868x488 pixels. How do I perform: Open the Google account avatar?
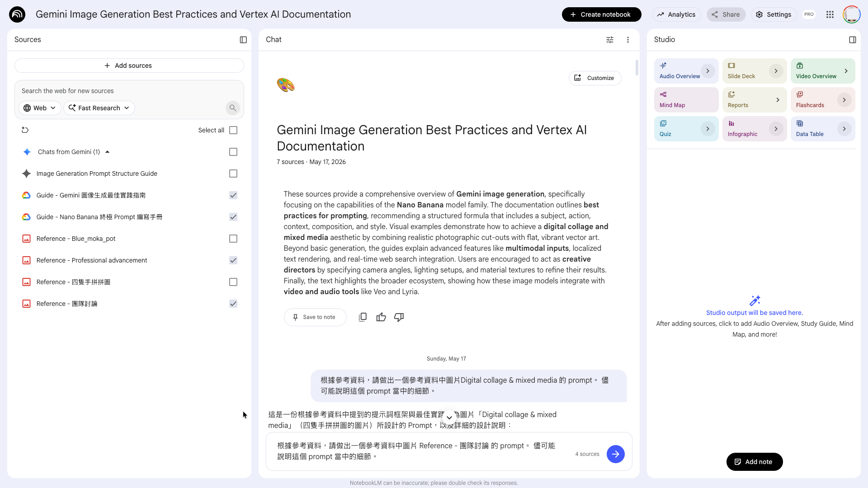852,14
